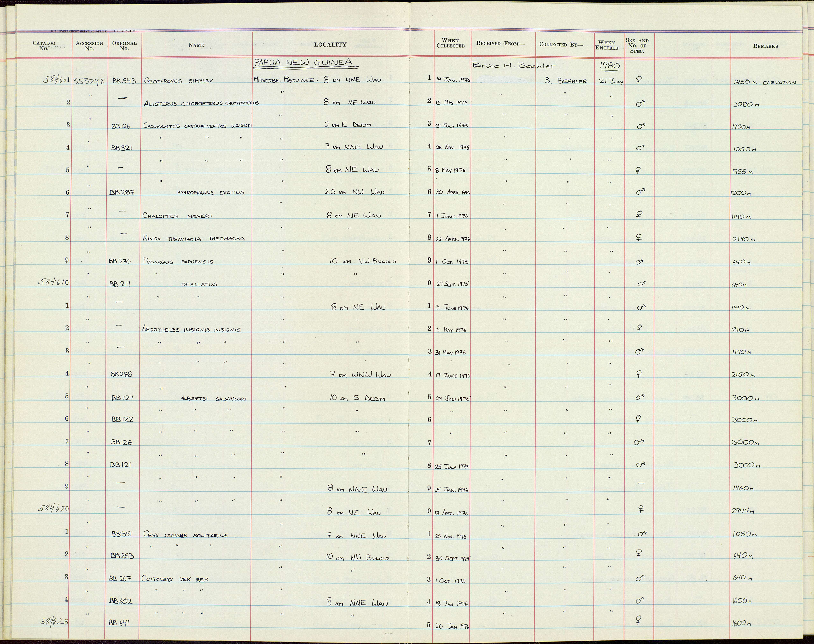
Task: Click original number 'BB 602'
Action: click(121, 601)
